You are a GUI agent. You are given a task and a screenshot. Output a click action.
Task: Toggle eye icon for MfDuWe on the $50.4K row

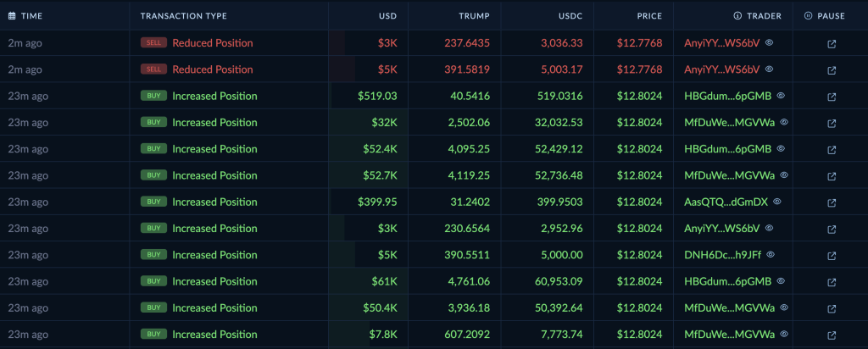click(784, 307)
